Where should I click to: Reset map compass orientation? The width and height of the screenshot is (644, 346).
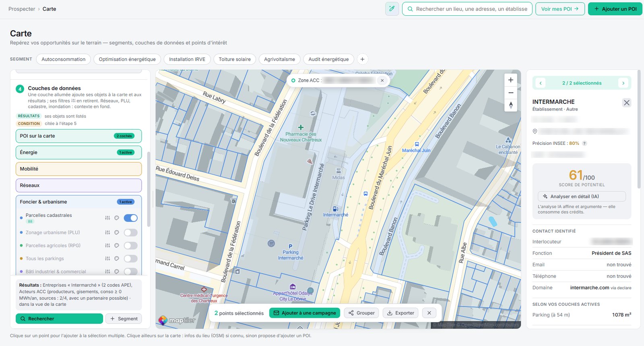pyautogui.click(x=511, y=105)
